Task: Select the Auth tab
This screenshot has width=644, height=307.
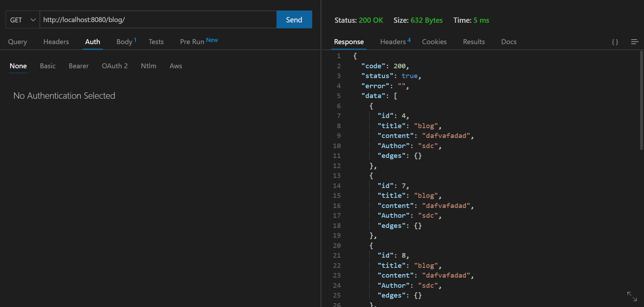Action: tap(93, 42)
